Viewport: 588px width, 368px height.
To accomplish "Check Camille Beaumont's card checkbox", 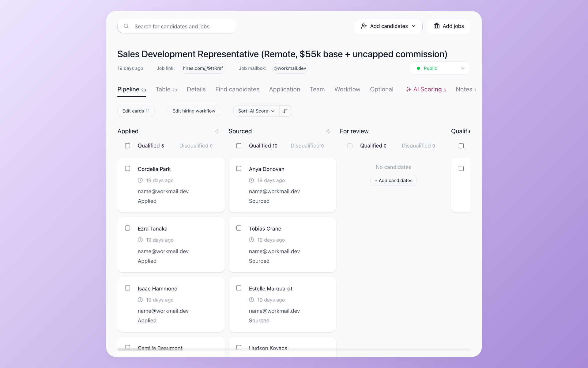I will [128, 347].
